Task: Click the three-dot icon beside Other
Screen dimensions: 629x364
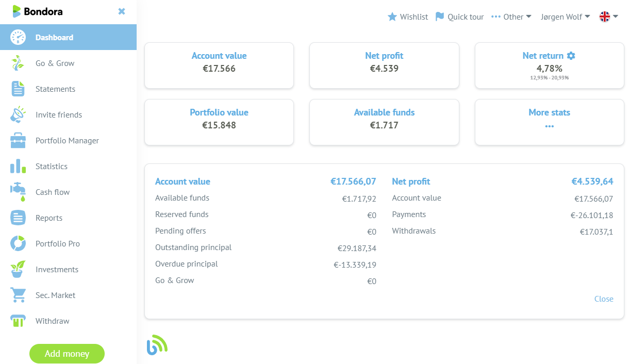Action: [496, 16]
